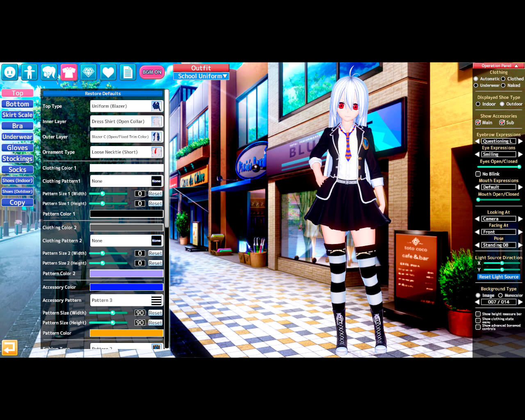Open the Stockings category tab

(x=17, y=159)
